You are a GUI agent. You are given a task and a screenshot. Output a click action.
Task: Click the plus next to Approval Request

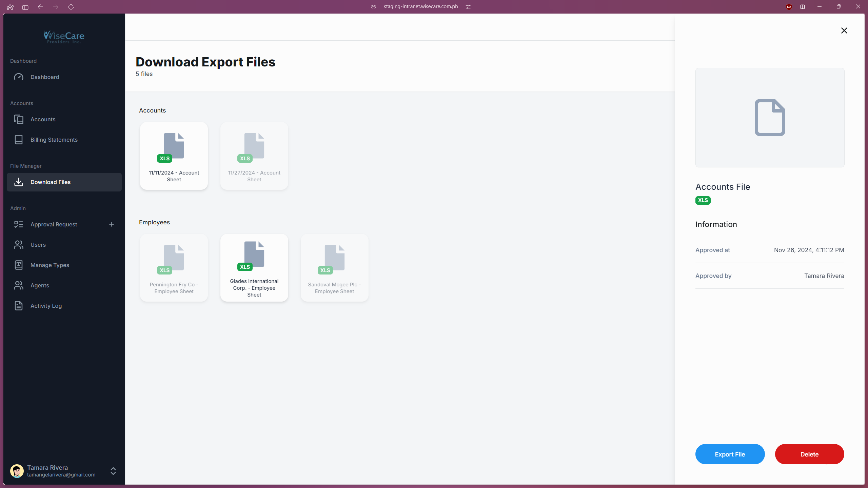(112, 224)
